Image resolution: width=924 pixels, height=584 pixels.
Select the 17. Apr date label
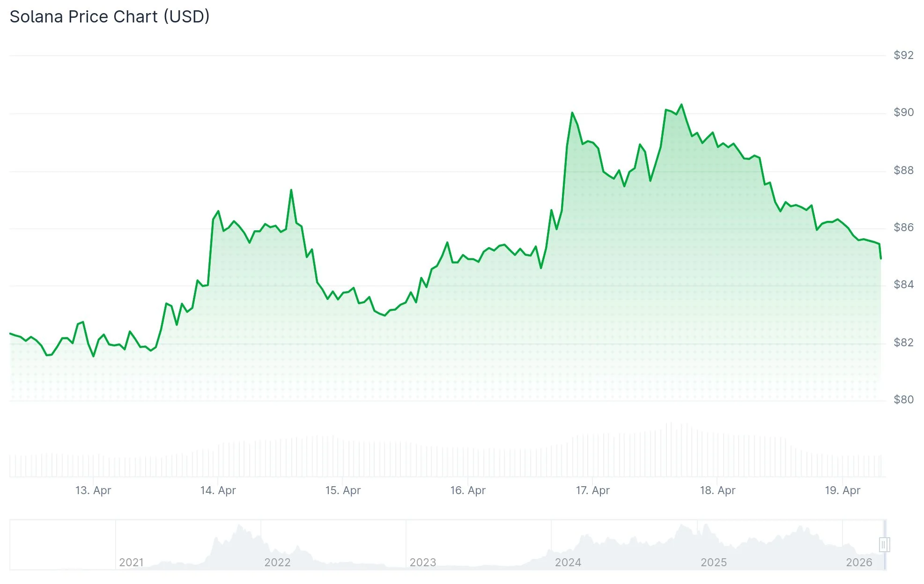click(x=592, y=490)
